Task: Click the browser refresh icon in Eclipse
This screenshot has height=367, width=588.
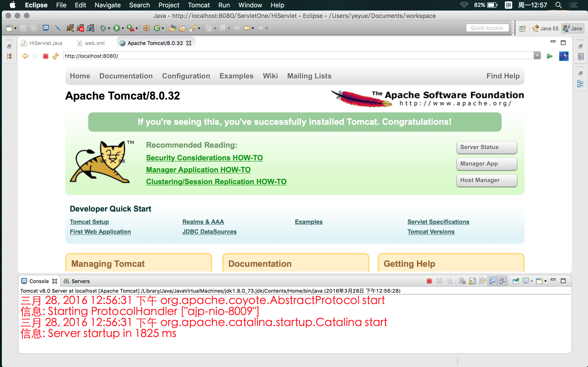Action: [55, 56]
